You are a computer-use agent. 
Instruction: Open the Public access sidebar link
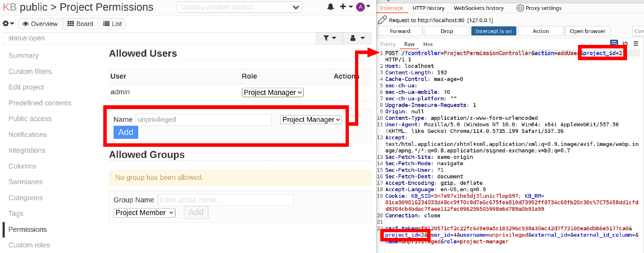click(30, 119)
